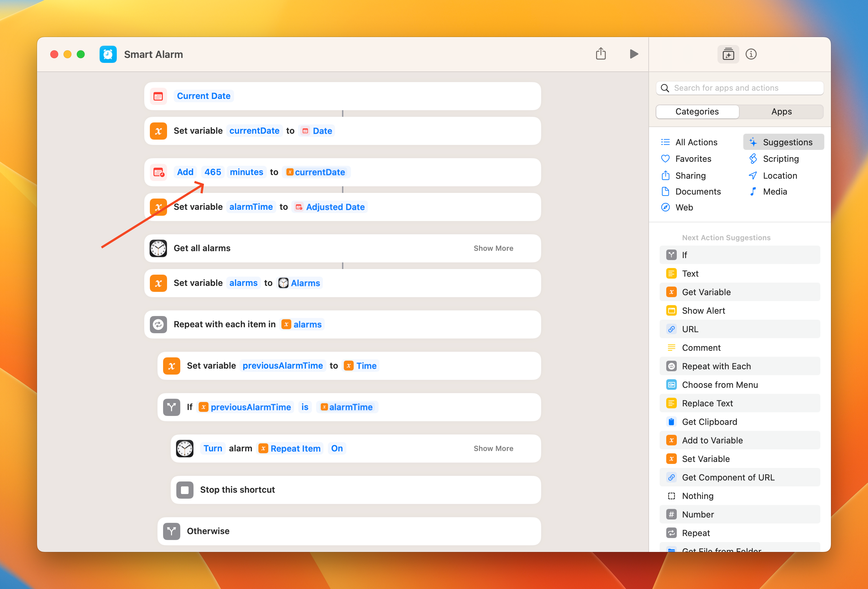Image resolution: width=868 pixels, height=589 pixels.
Task: Select the Categories tab
Action: (x=697, y=112)
